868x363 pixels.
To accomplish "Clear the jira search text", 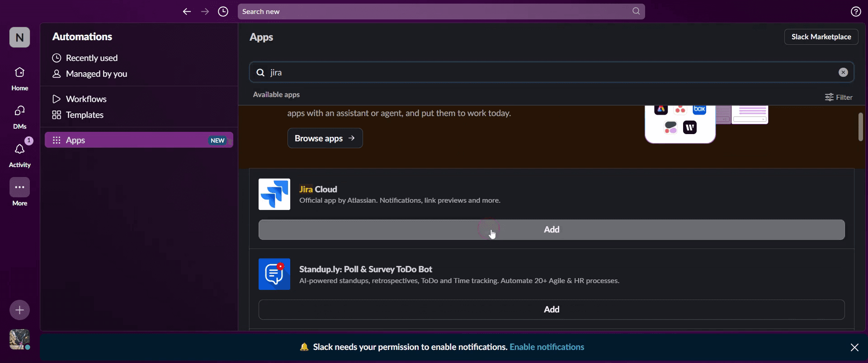I will click(843, 72).
